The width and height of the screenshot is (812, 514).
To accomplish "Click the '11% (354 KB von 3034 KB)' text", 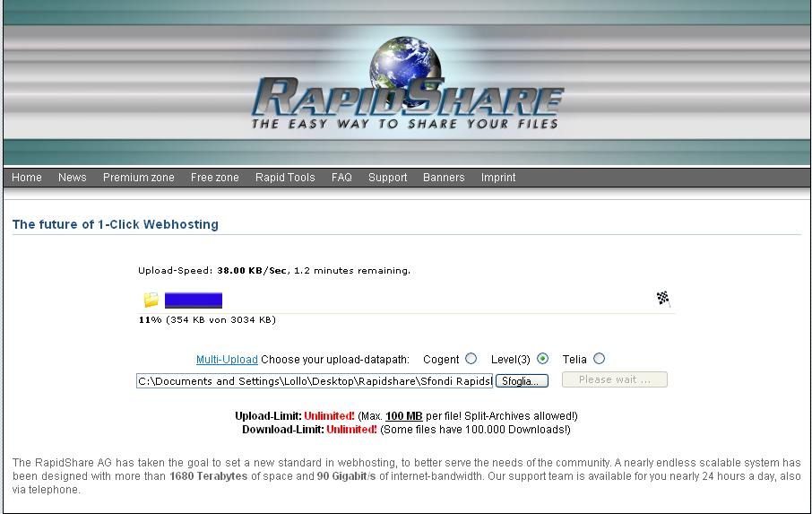I will click(x=207, y=319).
